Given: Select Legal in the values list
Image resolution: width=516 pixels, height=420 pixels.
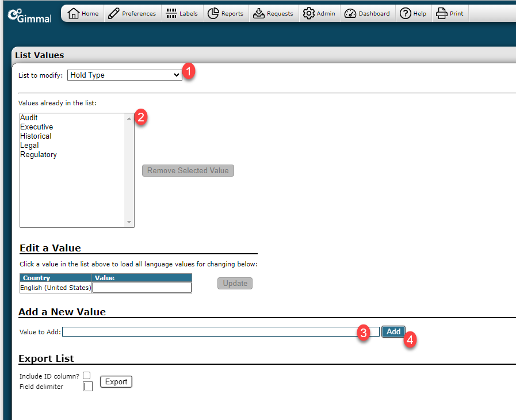Looking at the screenshot, I should [30, 146].
